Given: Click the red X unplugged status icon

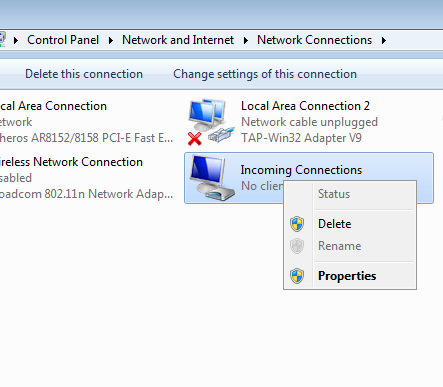Looking at the screenshot, I should pyautogui.click(x=194, y=139).
